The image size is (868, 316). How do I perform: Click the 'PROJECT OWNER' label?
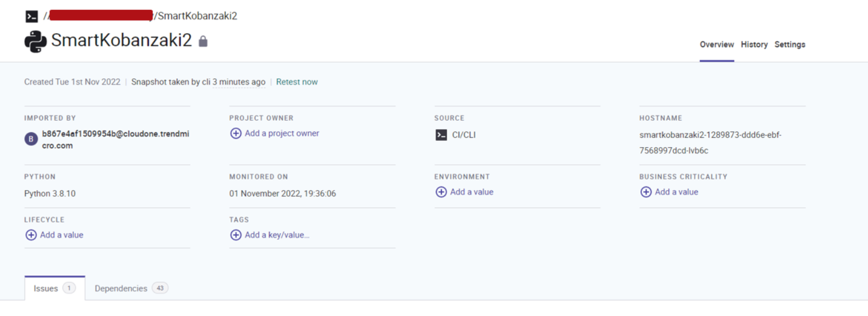pyautogui.click(x=261, y=118)
